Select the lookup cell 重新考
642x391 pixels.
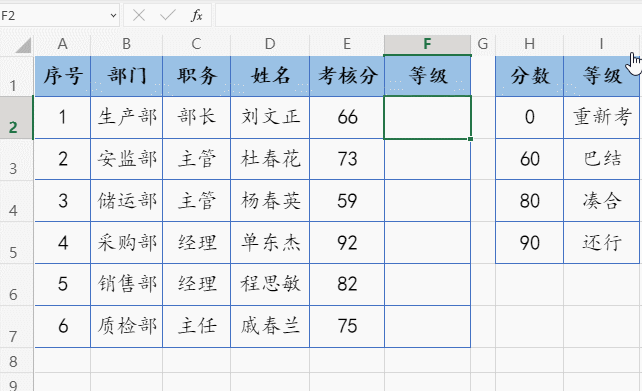601,118
